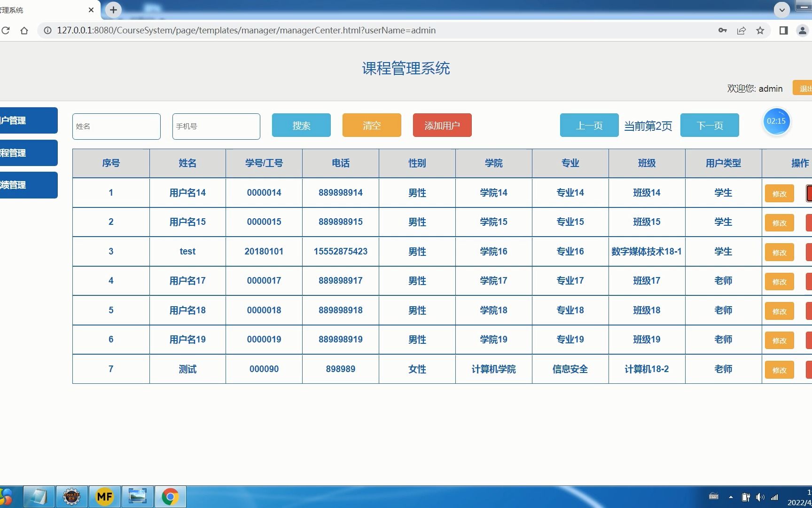
Task: Open the browser side panel icon
Action: pos(783,30)
